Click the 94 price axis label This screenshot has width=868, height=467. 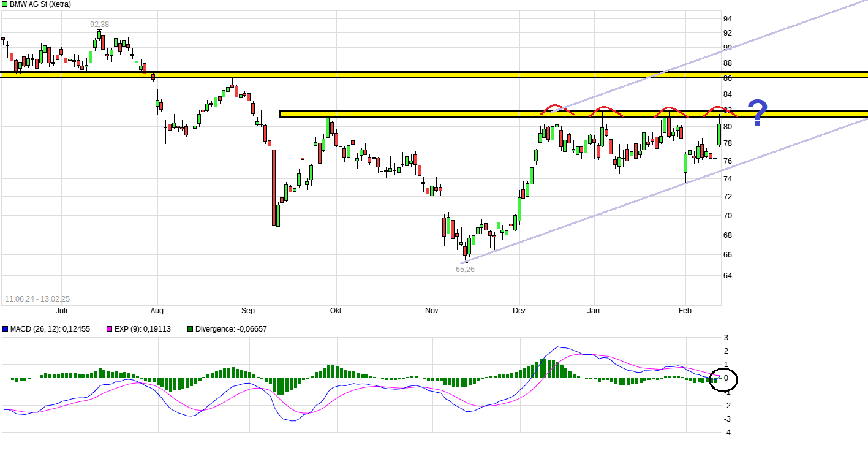coord(728,18)
